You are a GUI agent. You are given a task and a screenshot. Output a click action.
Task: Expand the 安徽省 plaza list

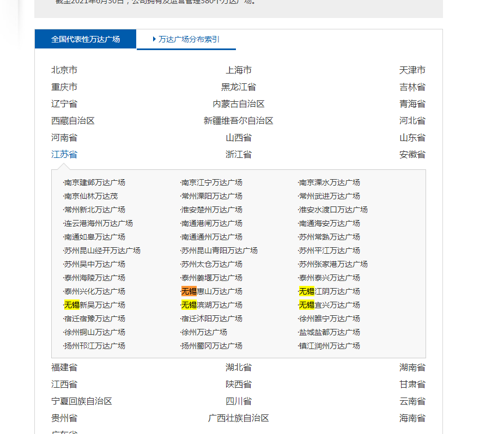[412, 155]
